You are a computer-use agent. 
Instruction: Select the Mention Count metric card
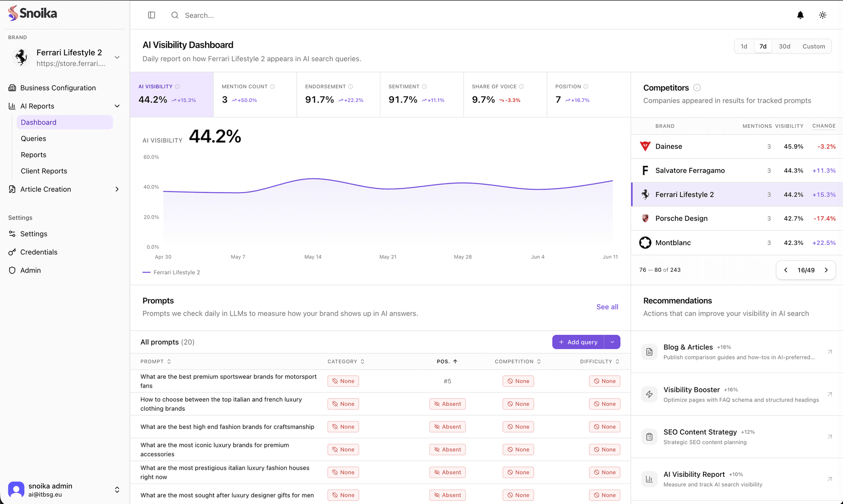point(255,95)
